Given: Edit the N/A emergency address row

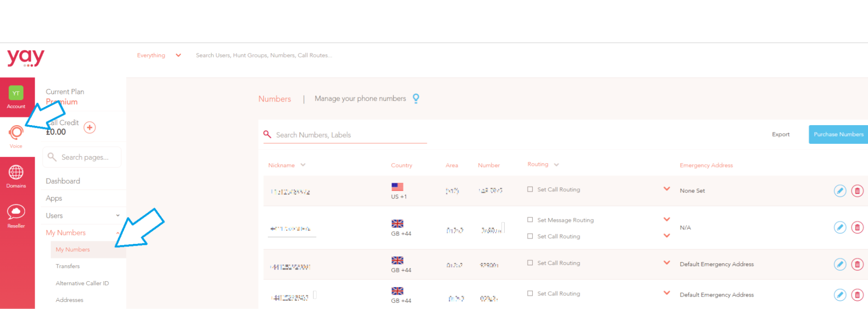Looking at the screenshot, I should pos(840,227).
